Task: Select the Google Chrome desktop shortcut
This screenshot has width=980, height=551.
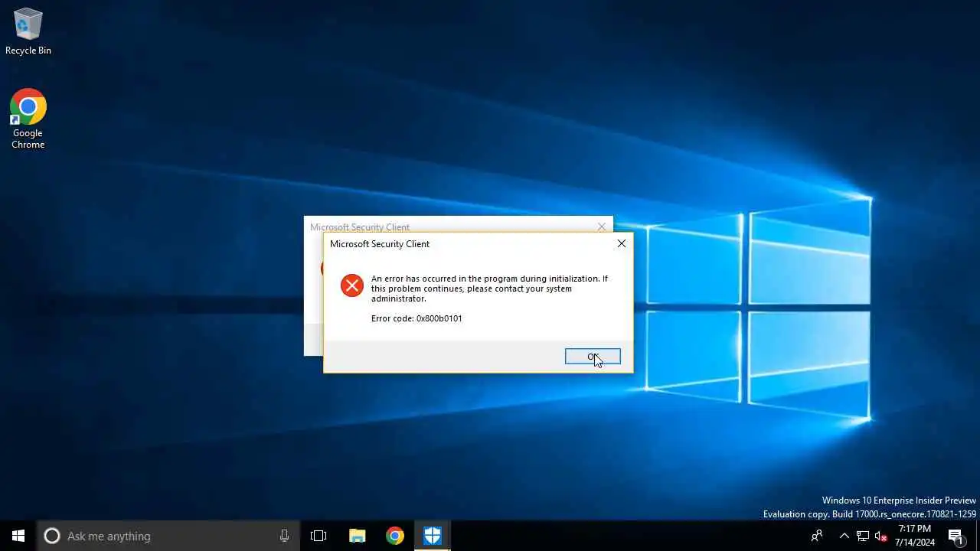Action: click(x=28, y=119)
